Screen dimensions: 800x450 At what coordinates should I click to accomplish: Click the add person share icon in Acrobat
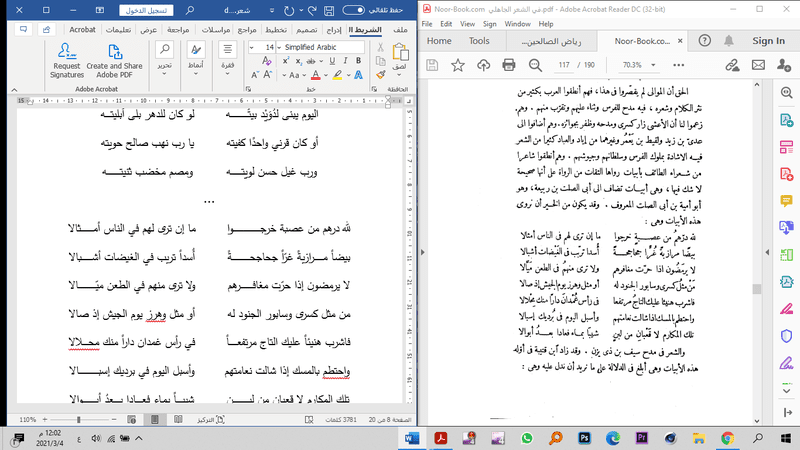pyautogui.click(x=784, y=65)
